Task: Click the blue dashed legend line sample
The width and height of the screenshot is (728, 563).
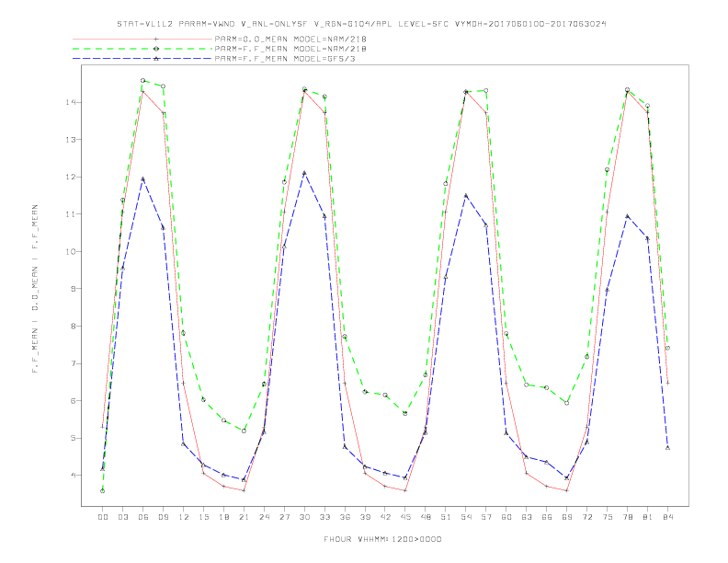Action: click(x=142, y=59)
